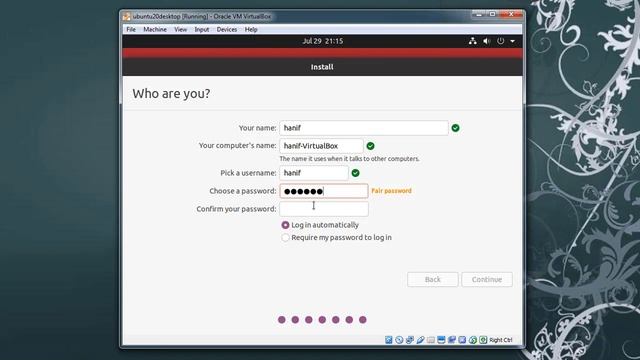Click the optical disc icon in VirtualBox status bar
The width and height of the screenshot is (640, 360).
pyautogui.click(x=399, y=340)
